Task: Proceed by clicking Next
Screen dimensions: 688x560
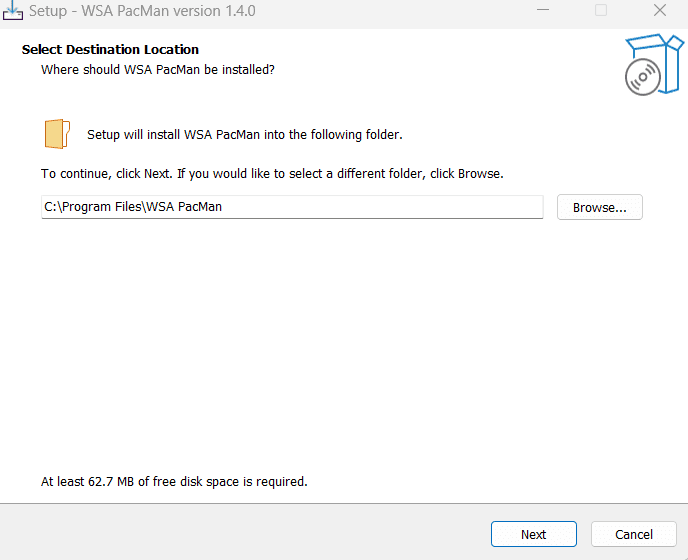Action: point(533,534)
